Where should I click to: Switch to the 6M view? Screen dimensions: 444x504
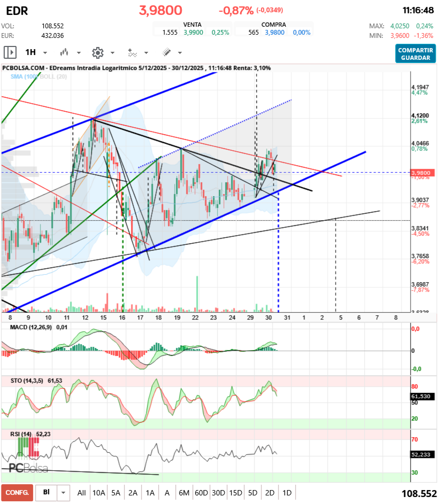pos(184,492)
